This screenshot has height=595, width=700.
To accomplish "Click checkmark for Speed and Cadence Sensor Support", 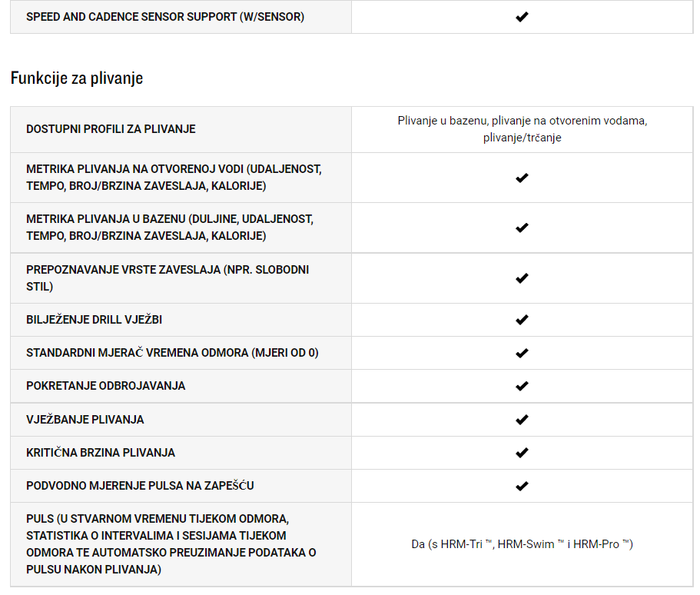I will pos(522,17).
